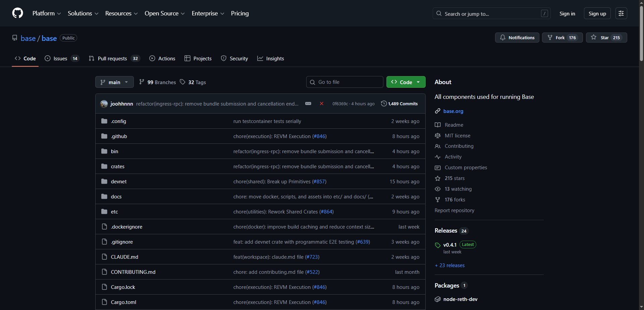Viewport: 644px width, 310px height.
Task: Click the folder icon of the .github row
Action: [104, 136]
